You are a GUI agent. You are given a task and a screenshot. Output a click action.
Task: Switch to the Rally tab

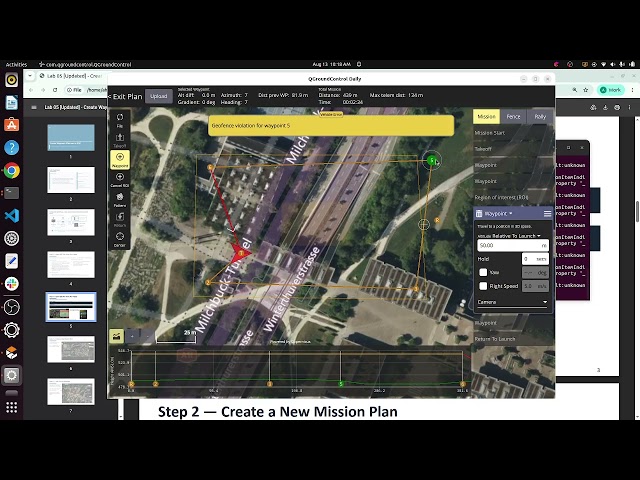(x=540, y=117)
